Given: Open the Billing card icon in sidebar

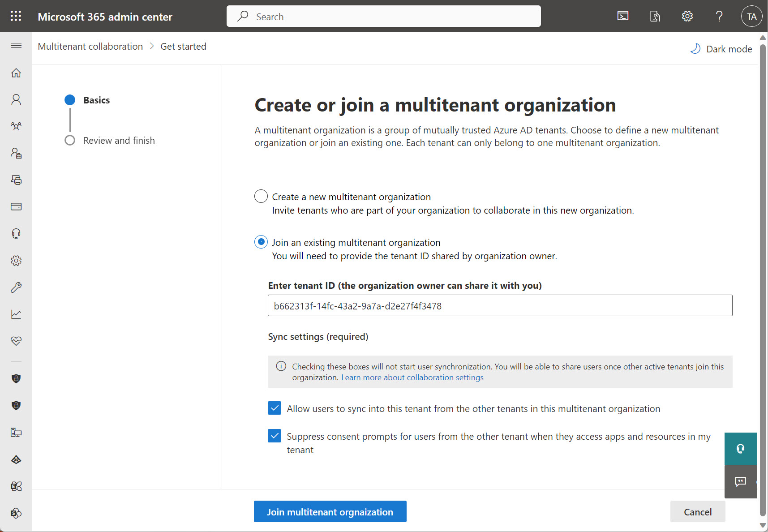Looking at the screenshot, I should point(16,206).
